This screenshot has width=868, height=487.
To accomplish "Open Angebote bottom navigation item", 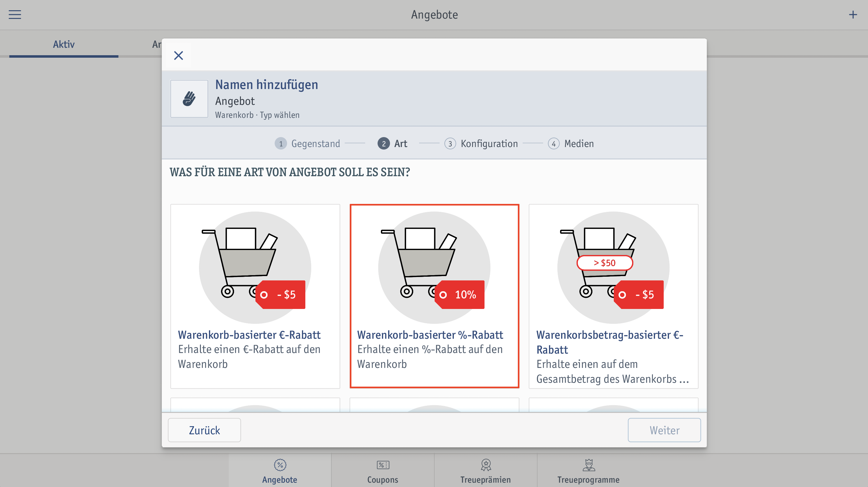I will point(280,471).
